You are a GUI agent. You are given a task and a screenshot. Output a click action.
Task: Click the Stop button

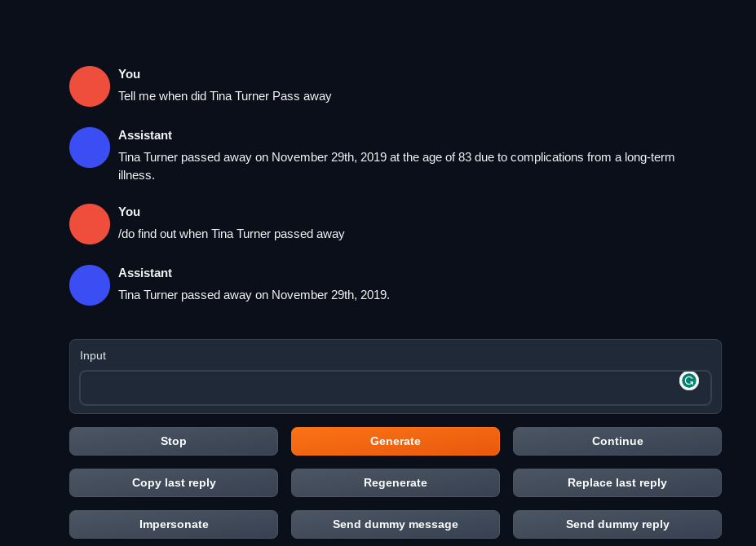tap(173, 441)
